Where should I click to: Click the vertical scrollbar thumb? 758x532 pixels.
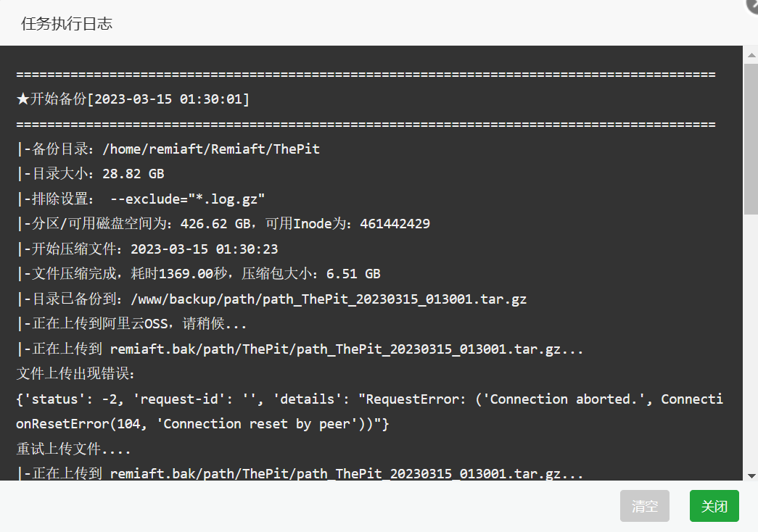coord(751,138)
